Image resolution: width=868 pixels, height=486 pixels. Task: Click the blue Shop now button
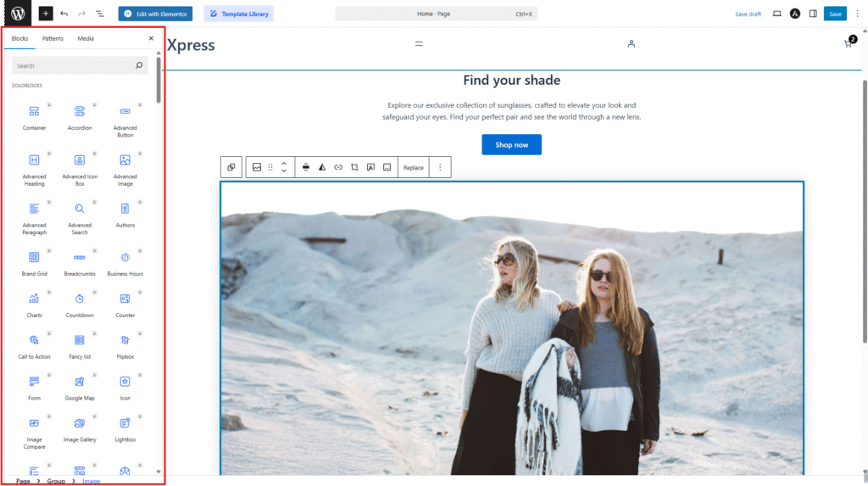click(511, 145)
